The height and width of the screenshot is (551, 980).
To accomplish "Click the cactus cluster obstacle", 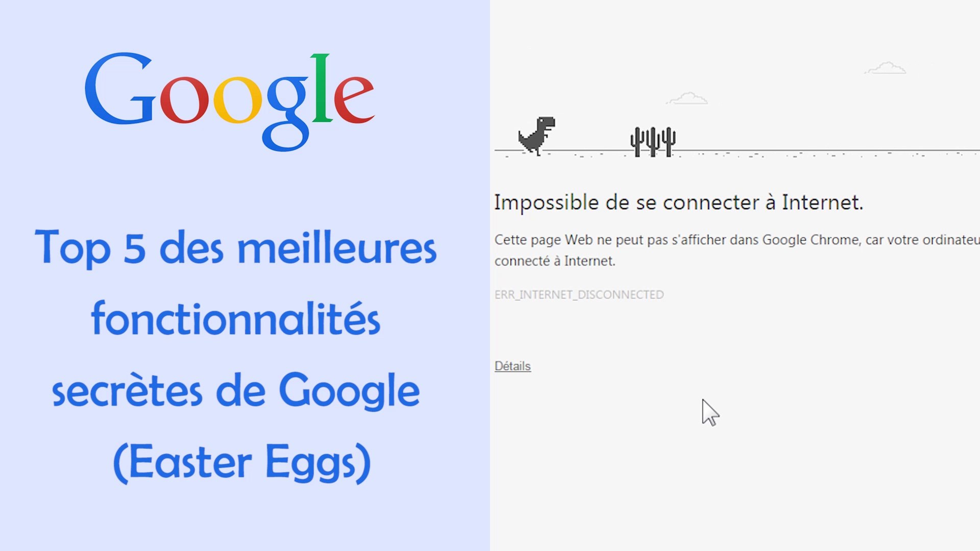I will coord(653,141).
